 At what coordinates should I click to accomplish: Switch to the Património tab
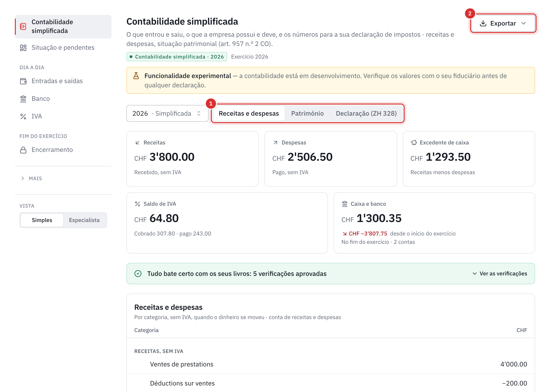click(x=307, y=114)
